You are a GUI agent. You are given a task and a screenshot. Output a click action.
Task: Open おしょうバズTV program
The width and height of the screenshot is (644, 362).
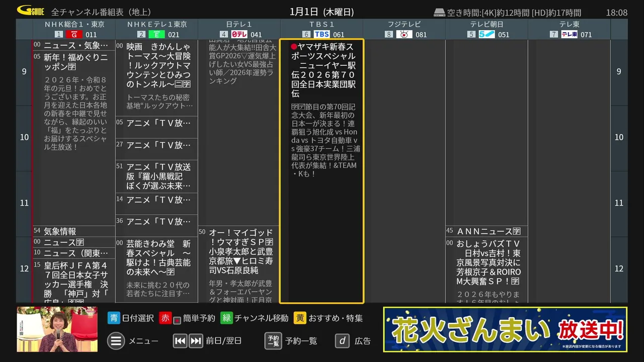(x=487, y=270)
